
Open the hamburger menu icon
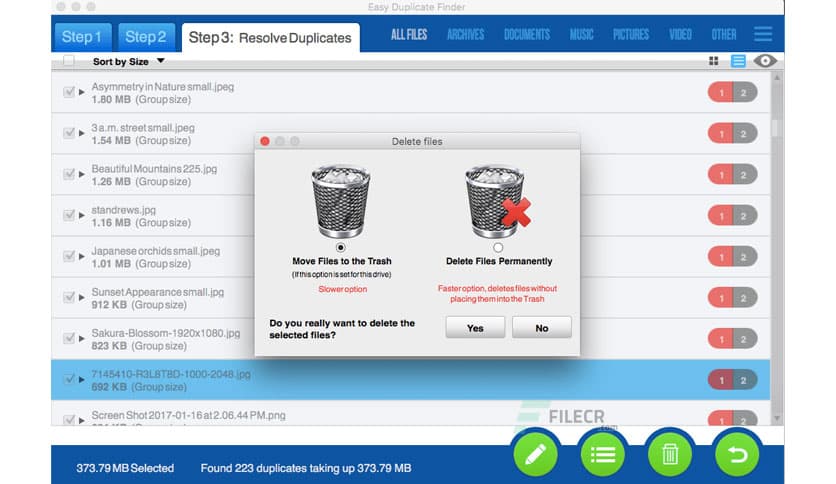(x=763, y=34)
